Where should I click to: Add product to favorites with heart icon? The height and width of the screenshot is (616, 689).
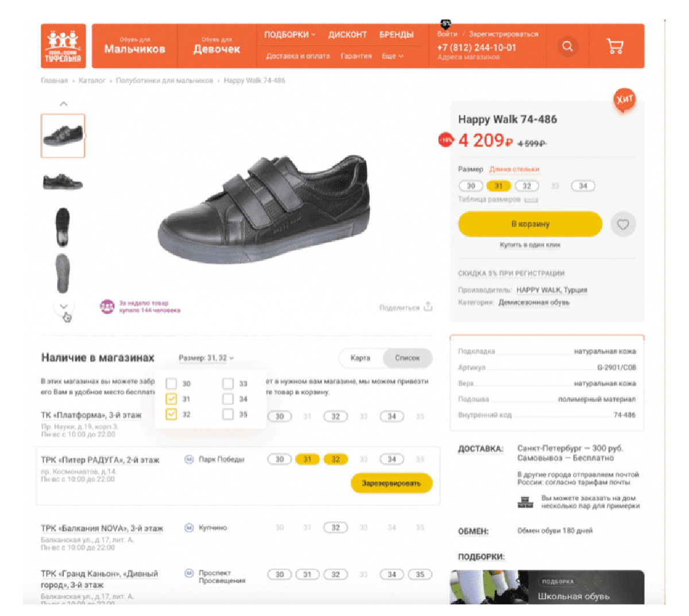tap(623, 224)
